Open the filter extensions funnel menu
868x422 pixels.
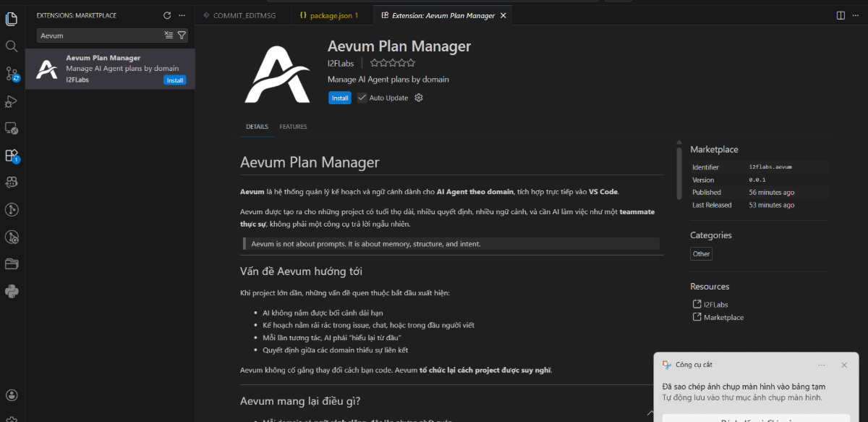[182, 35]
